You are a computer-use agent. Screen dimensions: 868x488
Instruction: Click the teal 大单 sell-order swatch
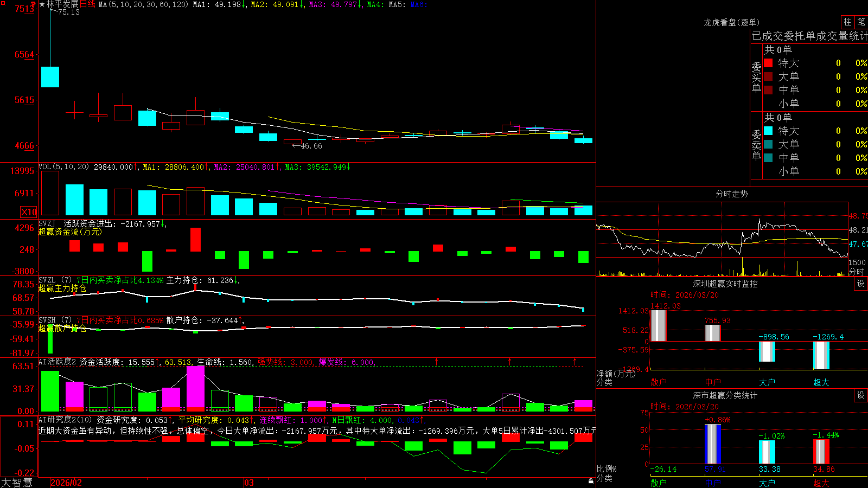tap(768, 144)
